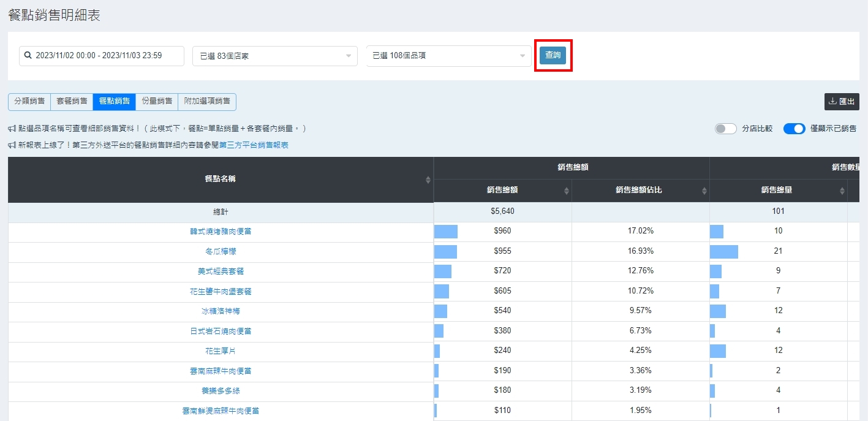Sort by 銷售總額 column sort icon
Screen dimensions: 868x421
click(566, 191)
